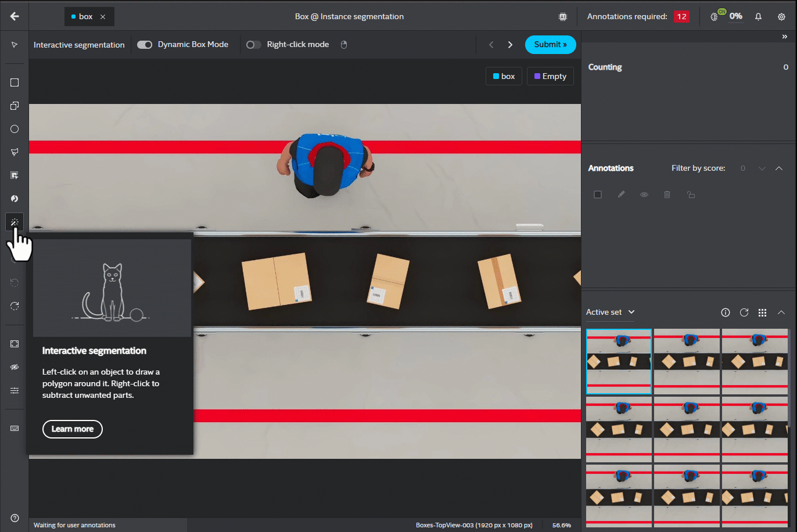Collapse the Annotations panel chevron

779,168
